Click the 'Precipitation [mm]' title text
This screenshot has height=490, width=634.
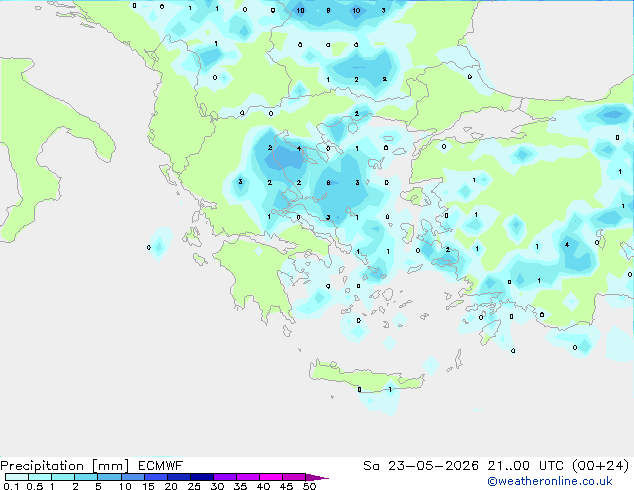[64, 466]
